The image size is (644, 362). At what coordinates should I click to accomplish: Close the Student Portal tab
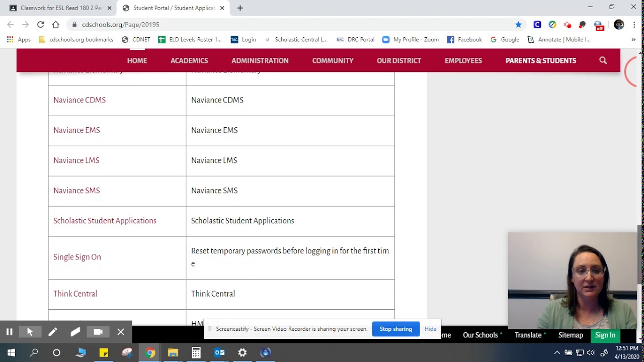(x=222, y=8)
